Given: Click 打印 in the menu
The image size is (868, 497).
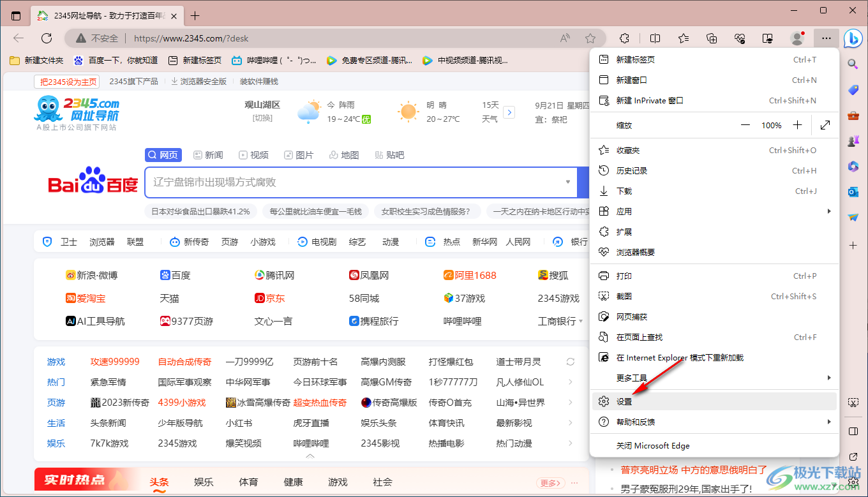Looking at the screenshot, I should [x=714, y=276].
